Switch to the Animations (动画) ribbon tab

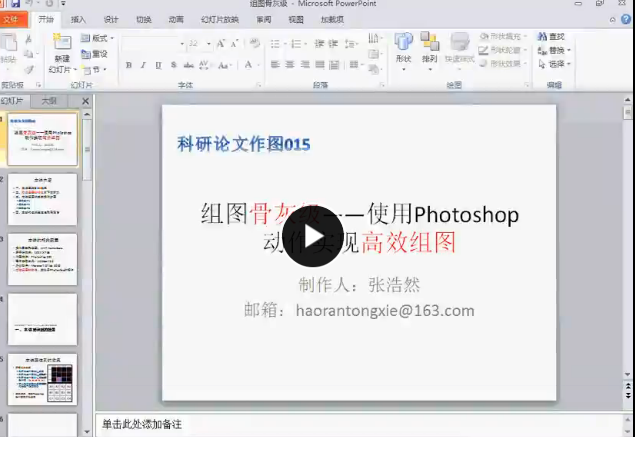click(x=176, y=19)
